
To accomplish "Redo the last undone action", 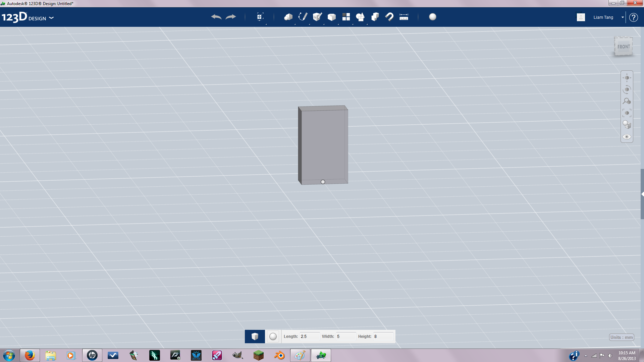I will (231, 17).
